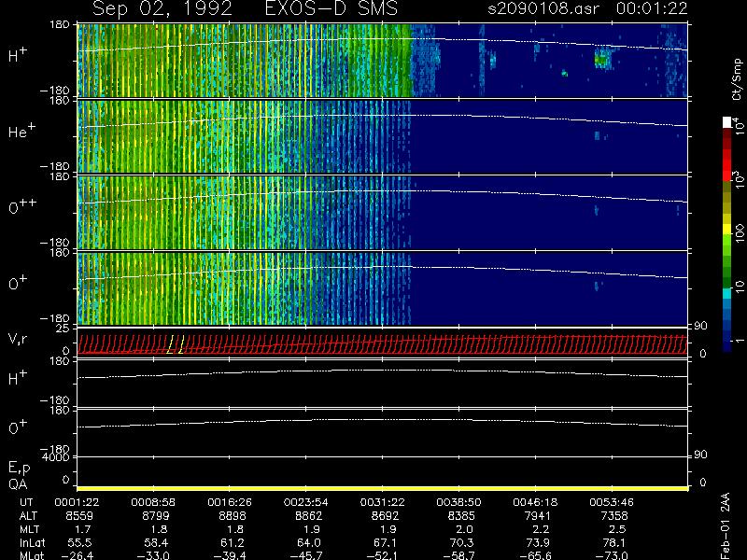Pick the dark blue bottom segment of colorbar
This screenshot has height=560, width=747.
coord(727,346)
